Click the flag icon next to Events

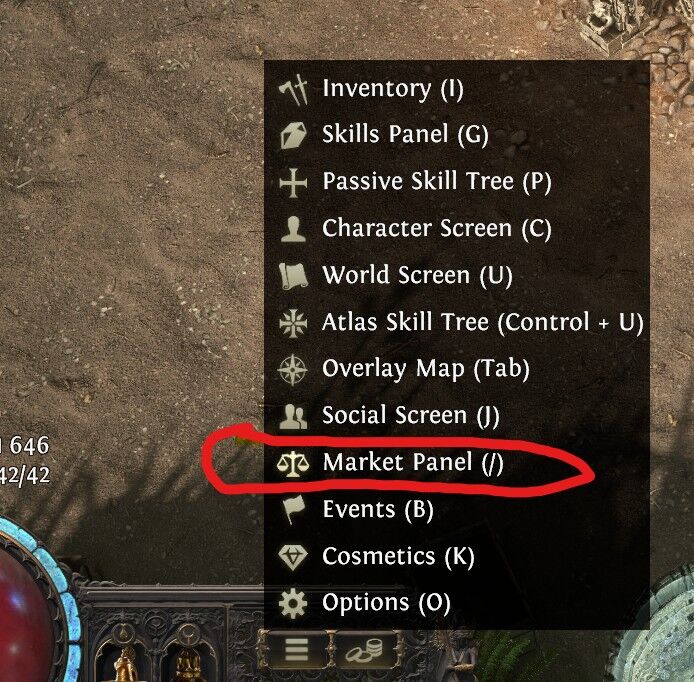tap(293, 509)
